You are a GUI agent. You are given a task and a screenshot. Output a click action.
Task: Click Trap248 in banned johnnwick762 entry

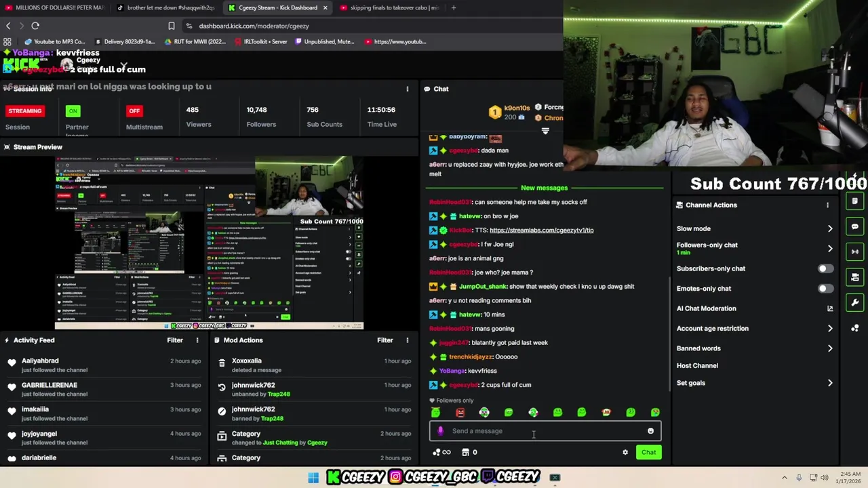tap(272, 418)
